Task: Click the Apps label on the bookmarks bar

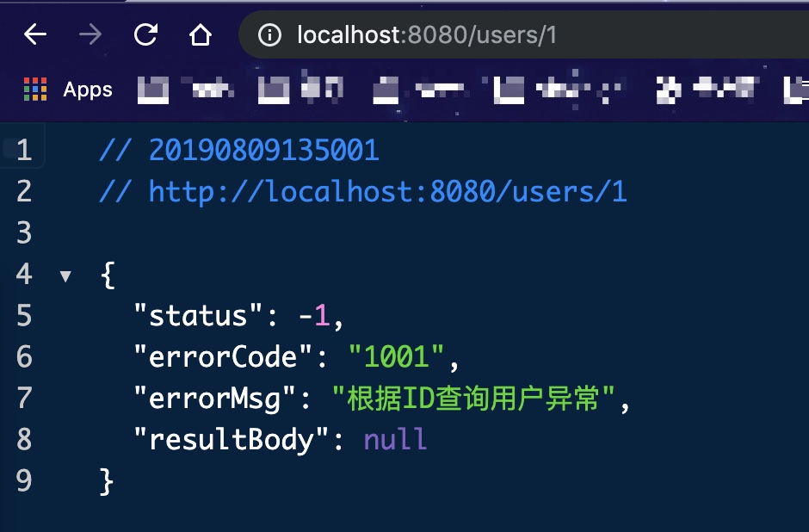Action: point(87,90)
